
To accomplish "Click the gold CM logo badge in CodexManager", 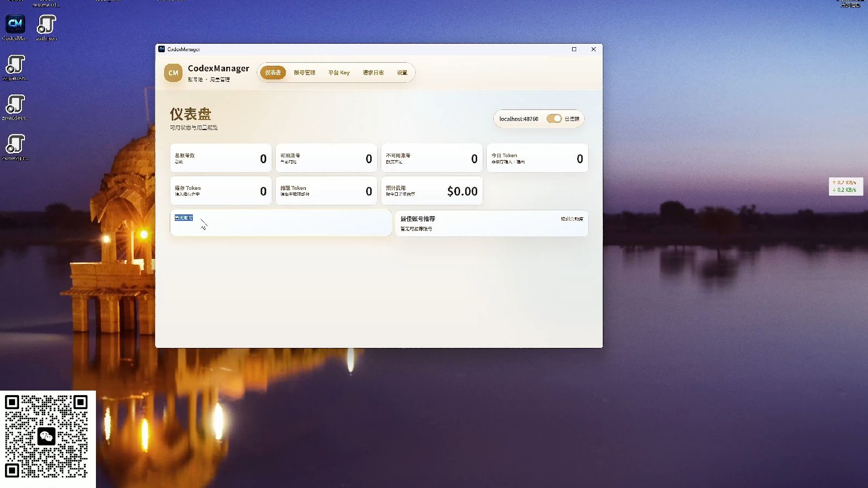I will tap(173, 73).
